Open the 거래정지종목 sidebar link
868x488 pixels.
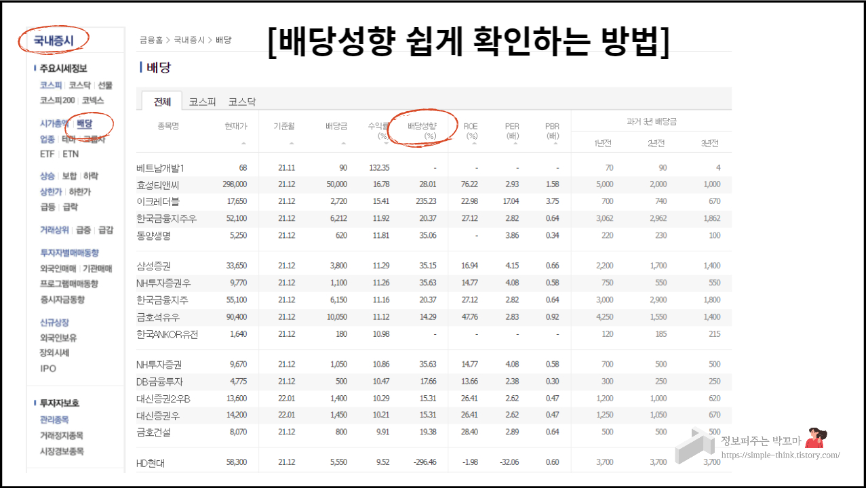pyautogui.click(x=62, y=436)
